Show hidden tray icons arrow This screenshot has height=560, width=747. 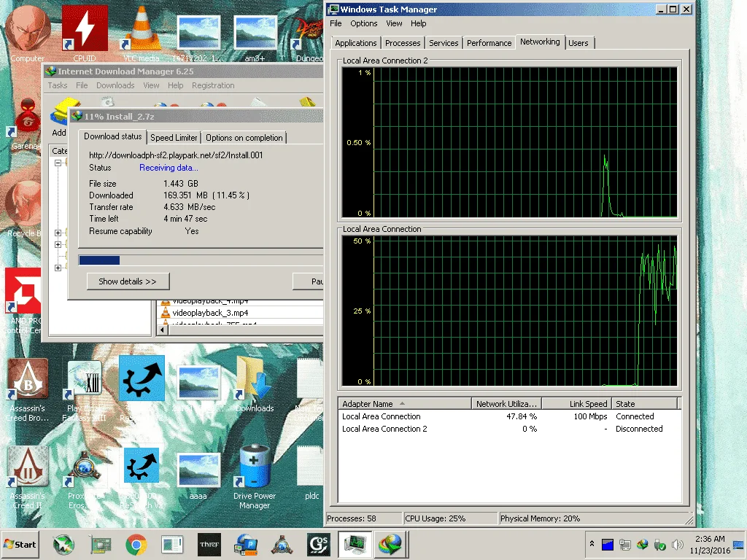pyautogui.click(x=592, y=543)
